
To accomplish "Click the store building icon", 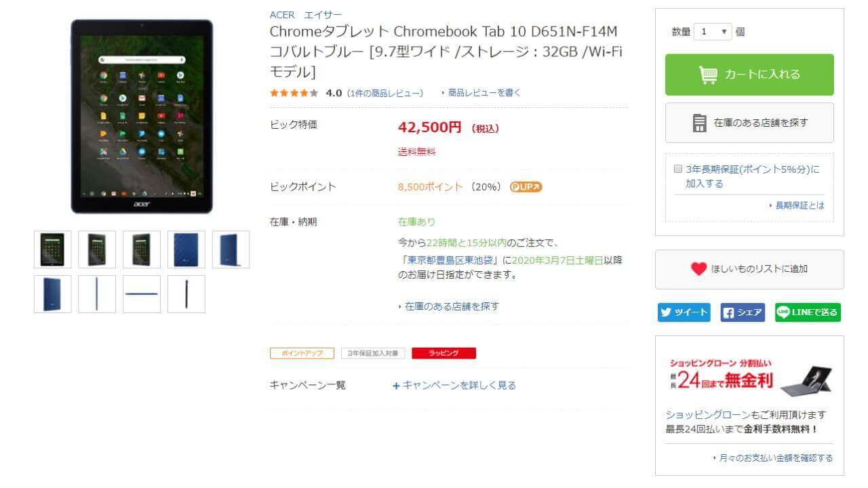I will (699, 123).
